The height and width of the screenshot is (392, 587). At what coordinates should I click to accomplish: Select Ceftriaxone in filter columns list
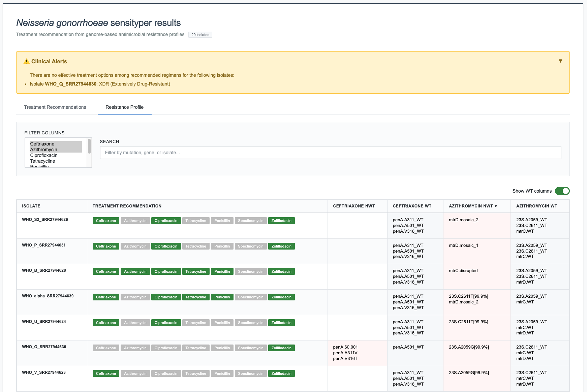click(x=42, y=144)
